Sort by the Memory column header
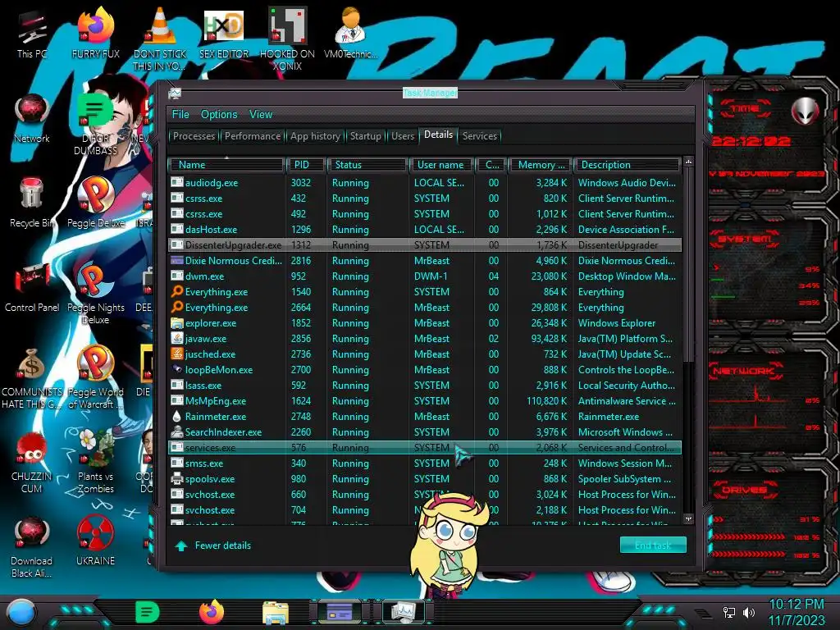The image size is (840, 630). point(540,165)
